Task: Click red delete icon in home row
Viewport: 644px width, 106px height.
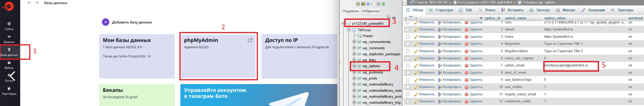Action: (x=466, y=37)
